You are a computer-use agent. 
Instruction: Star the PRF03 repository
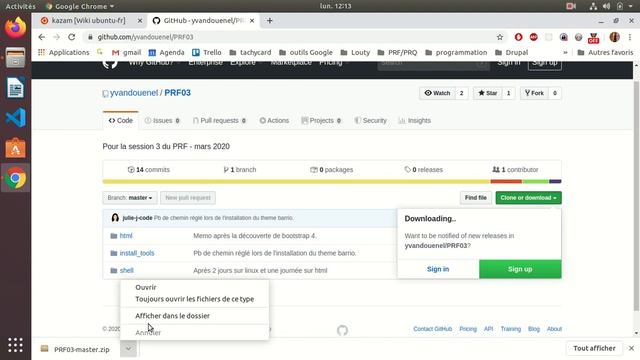[488, 93]
